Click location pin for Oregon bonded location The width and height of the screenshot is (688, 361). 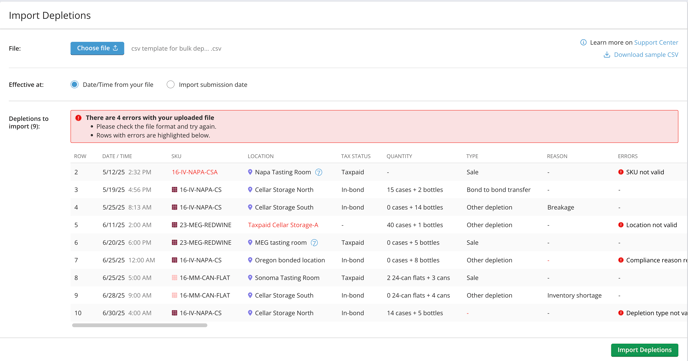click(250, 260)
